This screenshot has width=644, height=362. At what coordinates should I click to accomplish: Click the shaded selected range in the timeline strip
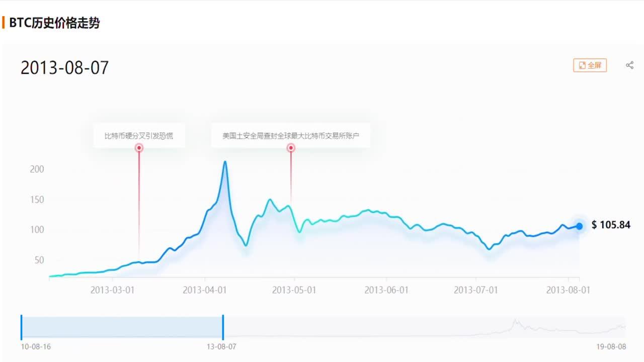(x=121, y=326)
